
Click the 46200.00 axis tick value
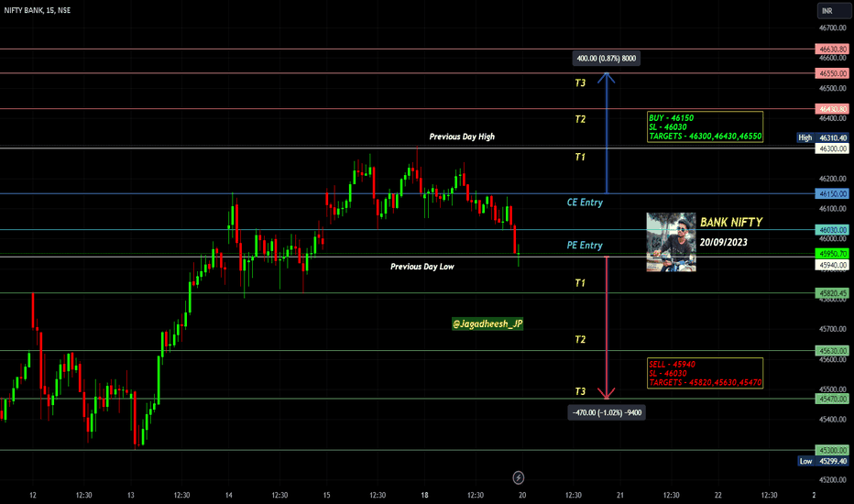point(833,179)
